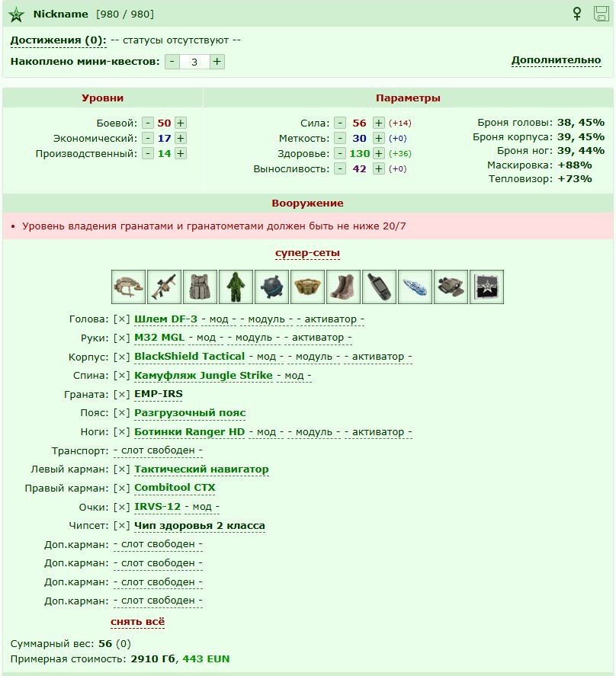Open the Достижения (0) link
This screenshot has width=616, height=676.
[x=58, y=40]
